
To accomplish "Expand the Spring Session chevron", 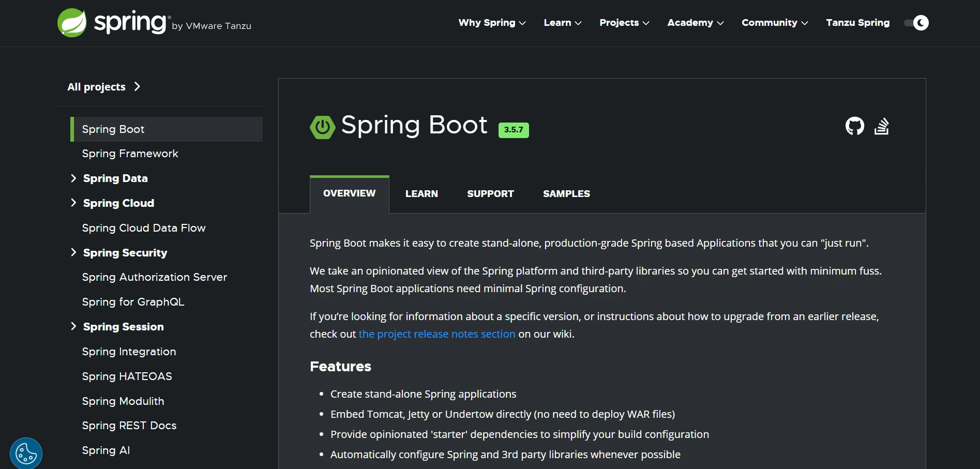I will (73, 326).
